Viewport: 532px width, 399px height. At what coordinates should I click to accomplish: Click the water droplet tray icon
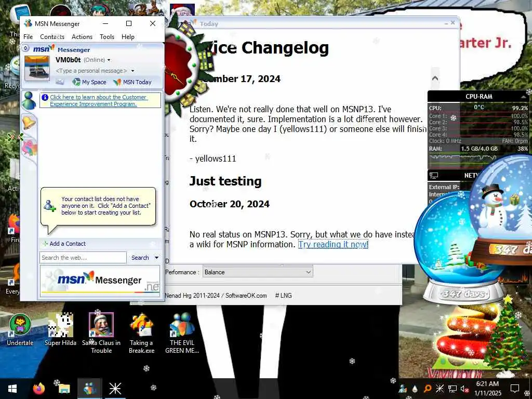point(415,389)
